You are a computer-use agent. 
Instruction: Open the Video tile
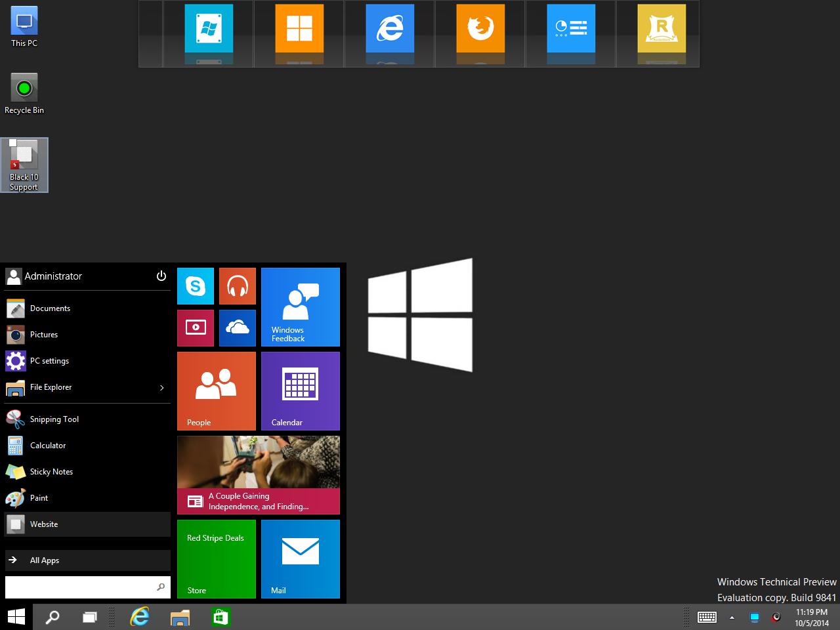[x=196, y=328]
